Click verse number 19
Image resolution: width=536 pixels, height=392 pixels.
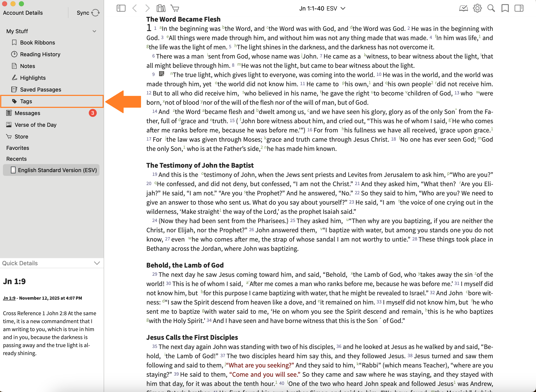coord(155,174)
